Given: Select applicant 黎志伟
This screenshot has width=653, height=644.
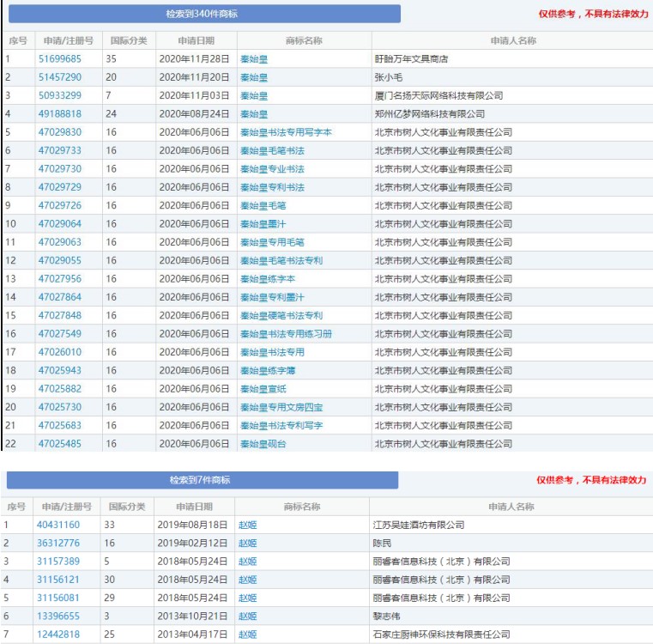Looking at the screenshot, I should pos(386,617).
